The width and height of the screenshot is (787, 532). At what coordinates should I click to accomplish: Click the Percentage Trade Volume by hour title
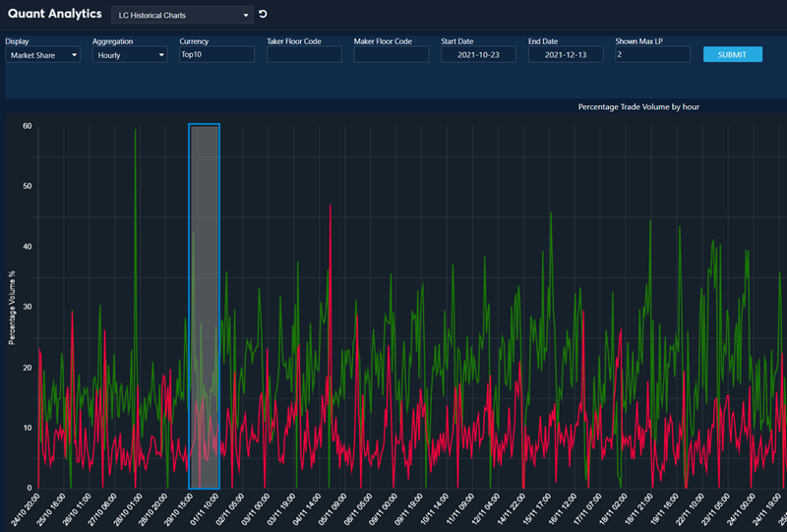click(x=638, y=106)
